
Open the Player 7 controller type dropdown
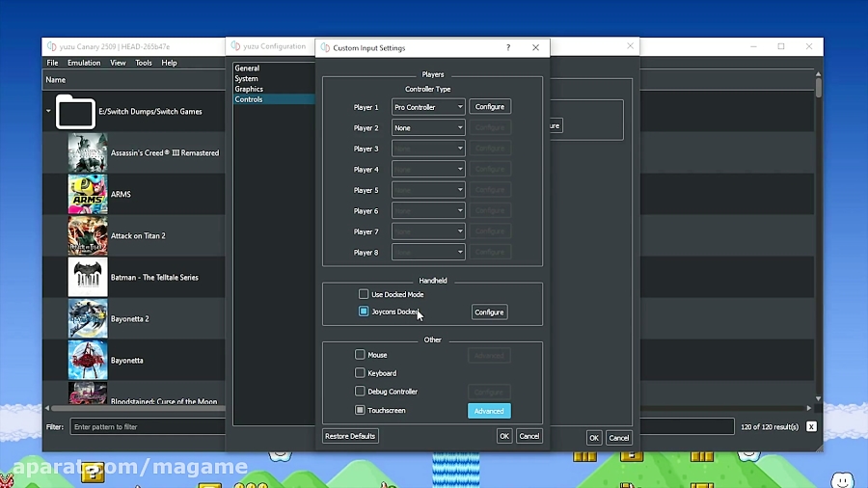pyautogui.click(x=428, y=231)
